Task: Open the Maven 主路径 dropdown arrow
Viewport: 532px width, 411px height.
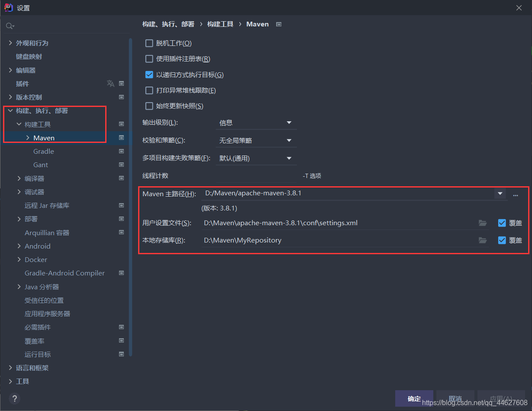Action: tap(500, 194)
